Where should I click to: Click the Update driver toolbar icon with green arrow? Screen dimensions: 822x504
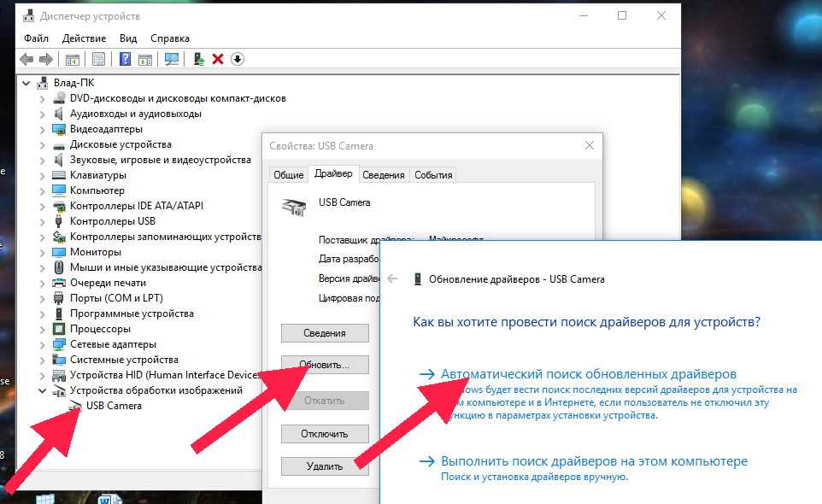tap(199, 59)
